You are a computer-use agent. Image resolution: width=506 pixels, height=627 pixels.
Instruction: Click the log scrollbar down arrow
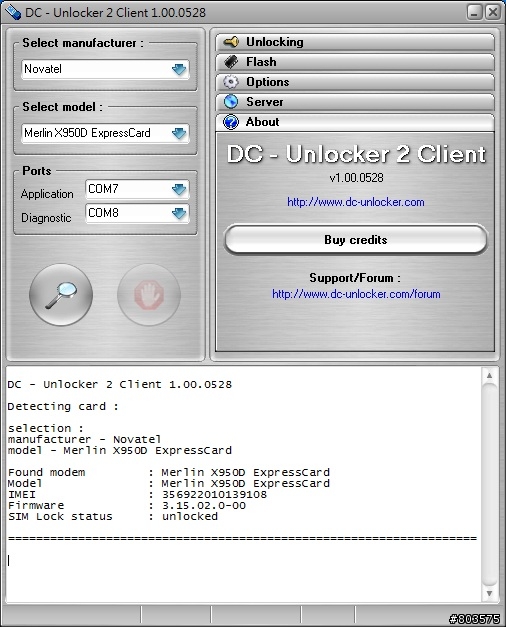point(489,593)
